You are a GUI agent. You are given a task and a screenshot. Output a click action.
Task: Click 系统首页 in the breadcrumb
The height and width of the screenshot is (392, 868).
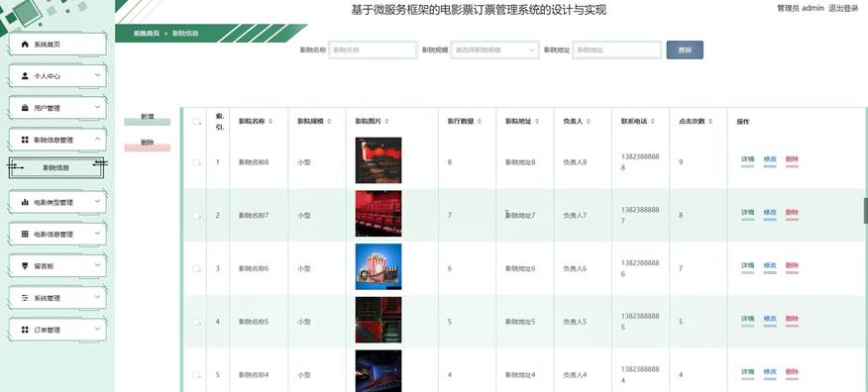click(146, 34)
